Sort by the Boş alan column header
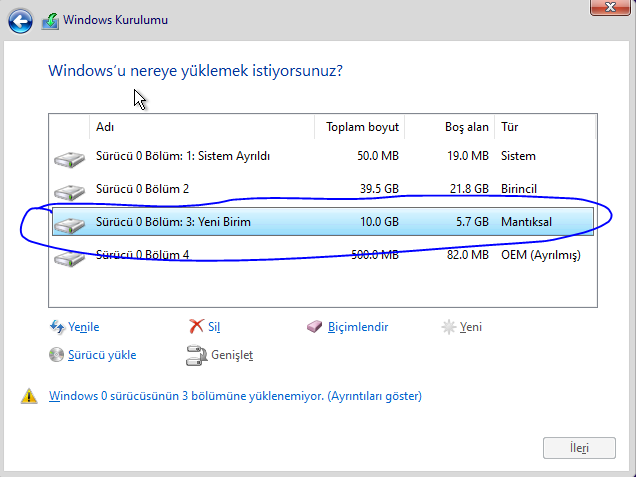The height and width of the screenshot is (477, 636). [x=449, y=127]
